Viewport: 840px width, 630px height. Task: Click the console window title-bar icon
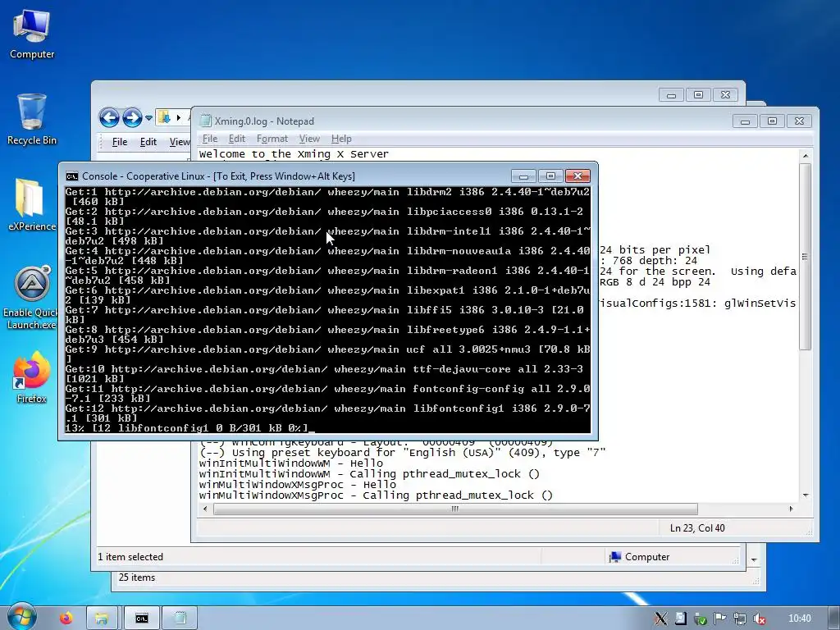pos(72,176)
